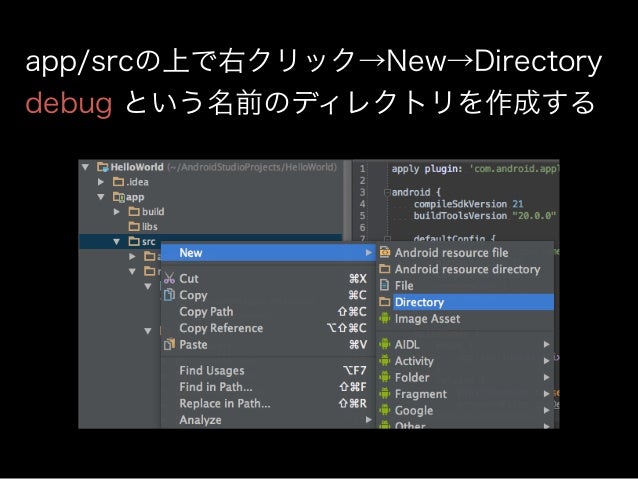Collapse the app module node
Image resolution: width=638 pixels, height=479 pixels.
click(x=101, y=197)
